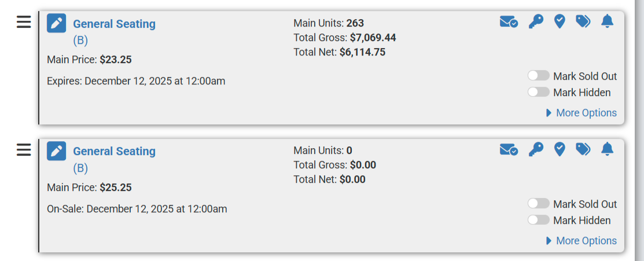Toggle Mark Hidden for the $23.25 ticket
Screen dimensions: 644x261
539,92
